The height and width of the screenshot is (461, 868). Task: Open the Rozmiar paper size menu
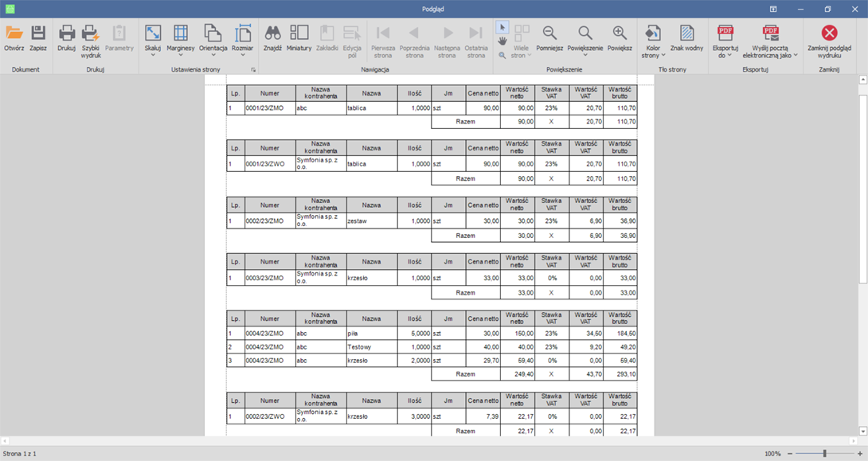(x=242, y=41)
